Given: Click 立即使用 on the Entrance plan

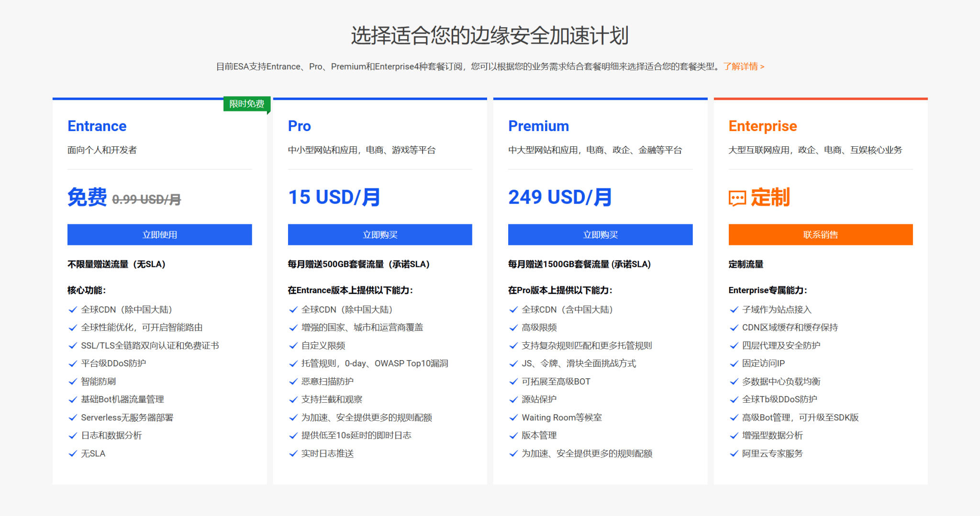Looking at the screenshot, I should [159, 235].
